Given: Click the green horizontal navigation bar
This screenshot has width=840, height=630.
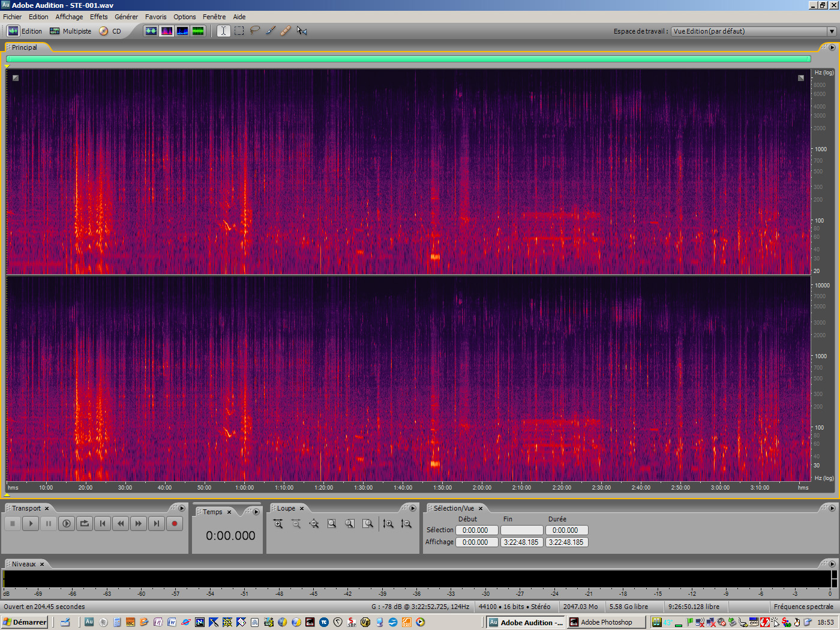Looking at the screenshot, I should pyautogui.click(x=408, y=59).
